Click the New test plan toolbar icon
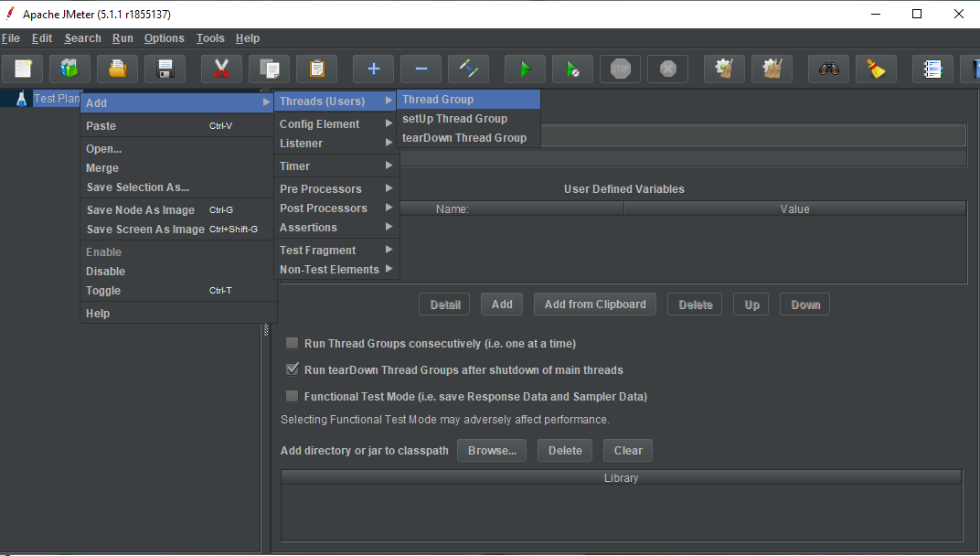The width and height of the screenshot is (980, 556). coord(23,69)
